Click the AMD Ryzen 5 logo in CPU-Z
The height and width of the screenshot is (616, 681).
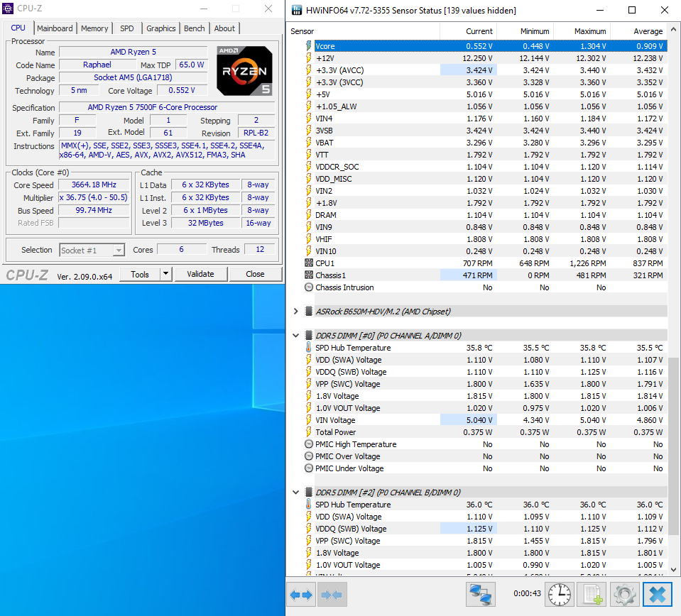(245, 71)
